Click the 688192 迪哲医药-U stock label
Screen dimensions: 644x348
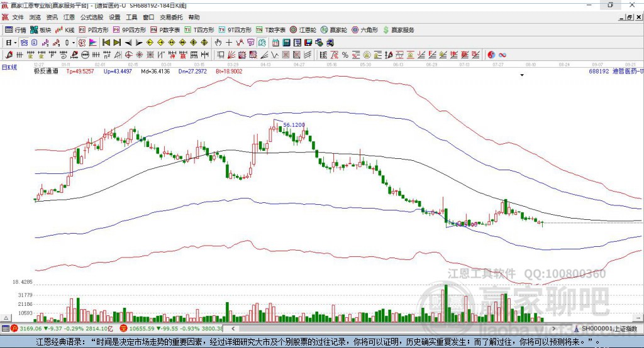pos(616,72)
